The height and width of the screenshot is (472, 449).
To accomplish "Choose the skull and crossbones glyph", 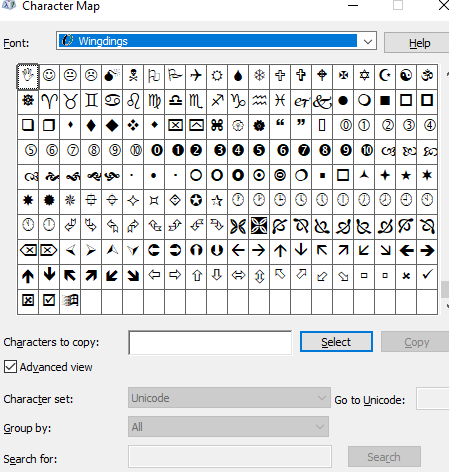I will pyautogui.click(x=133, y=75).
